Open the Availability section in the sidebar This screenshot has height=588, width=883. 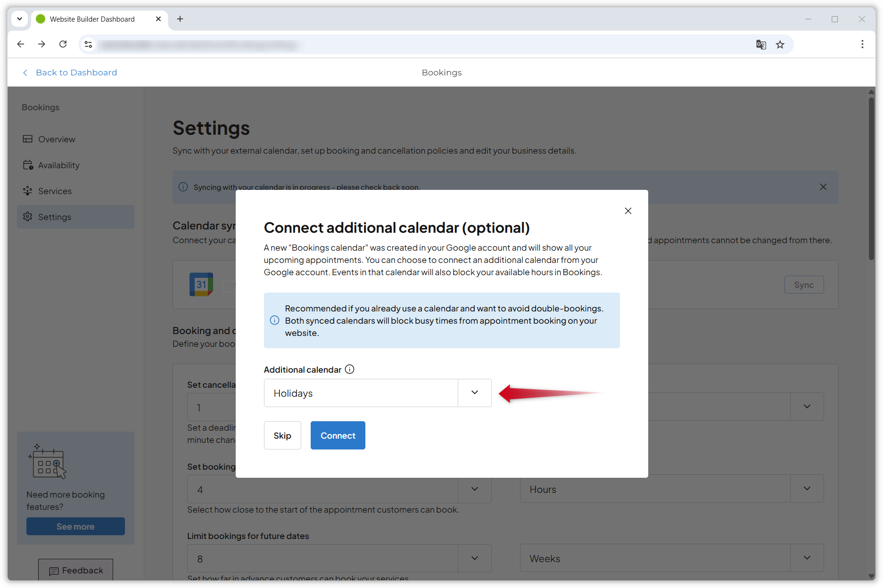coord(58,165)
